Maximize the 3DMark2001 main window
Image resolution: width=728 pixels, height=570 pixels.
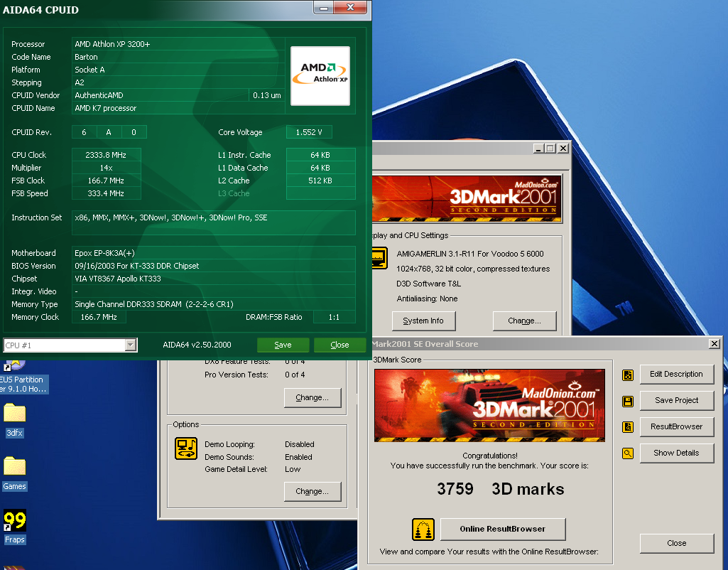click(x=550, y=149)
